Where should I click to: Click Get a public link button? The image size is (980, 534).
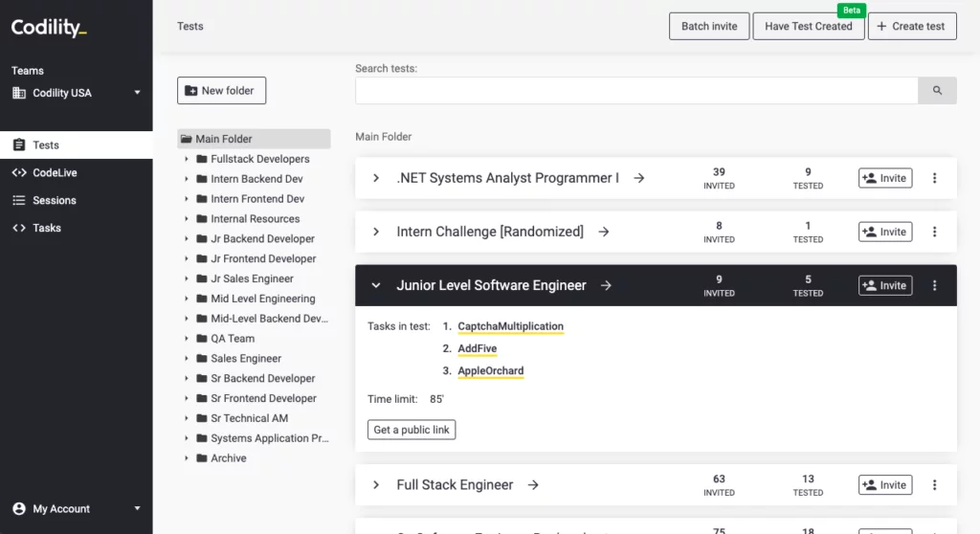pyautogui.click(x=412, y=430)
